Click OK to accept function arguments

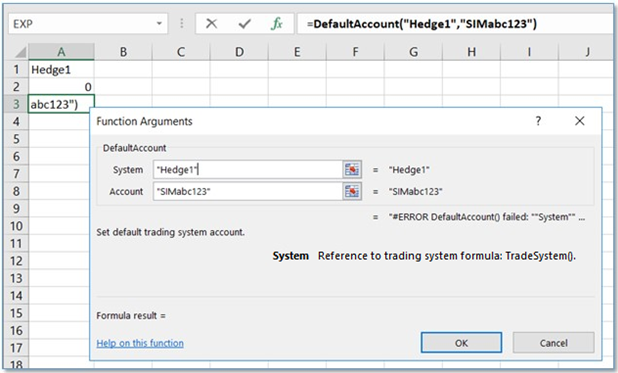[x=461, y=343]
